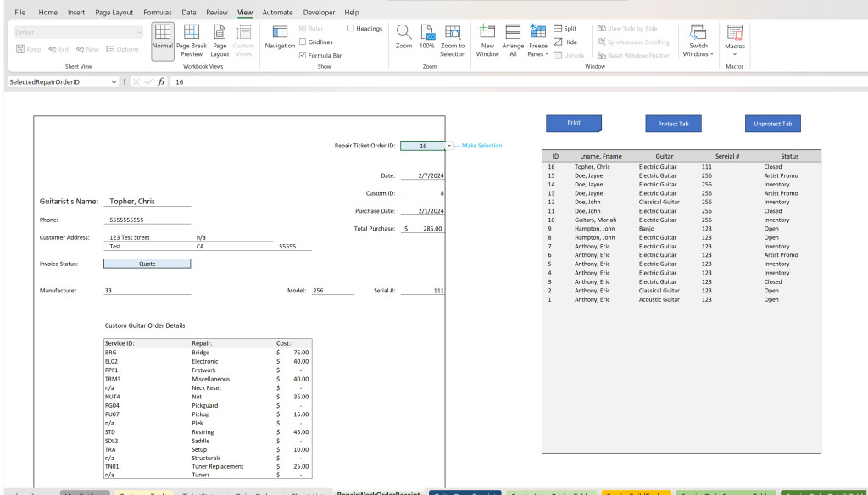Select order 12 Classical Guitar row

coord(681,202)
